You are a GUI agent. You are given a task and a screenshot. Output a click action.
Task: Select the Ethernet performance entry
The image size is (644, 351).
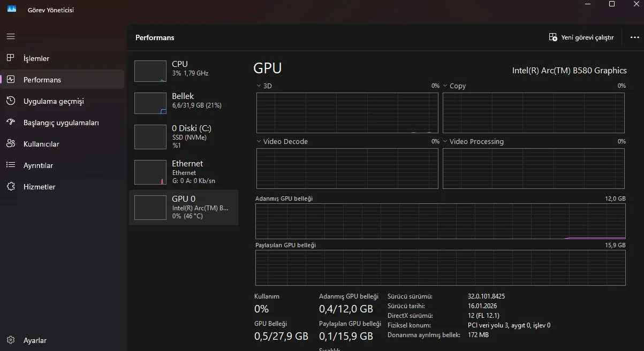point(184,172)
